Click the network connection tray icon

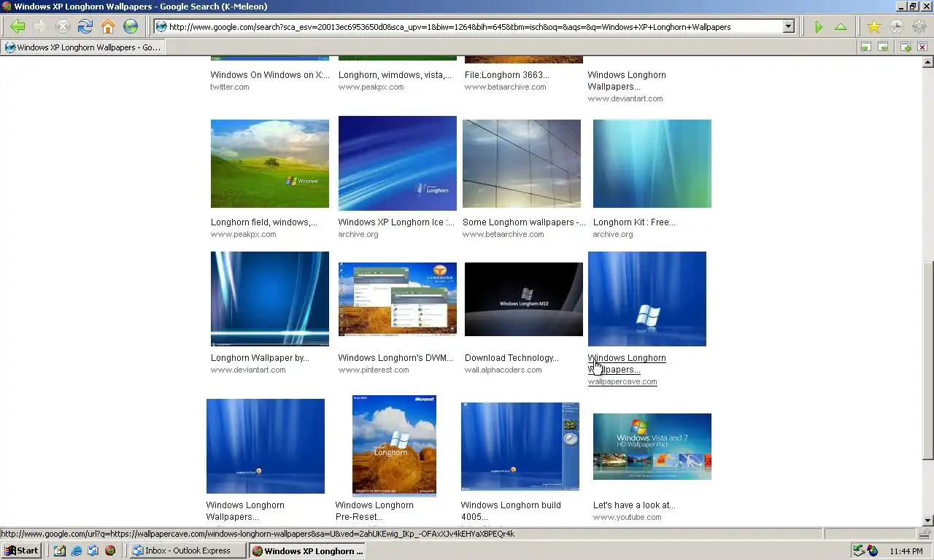pos(860,551)
